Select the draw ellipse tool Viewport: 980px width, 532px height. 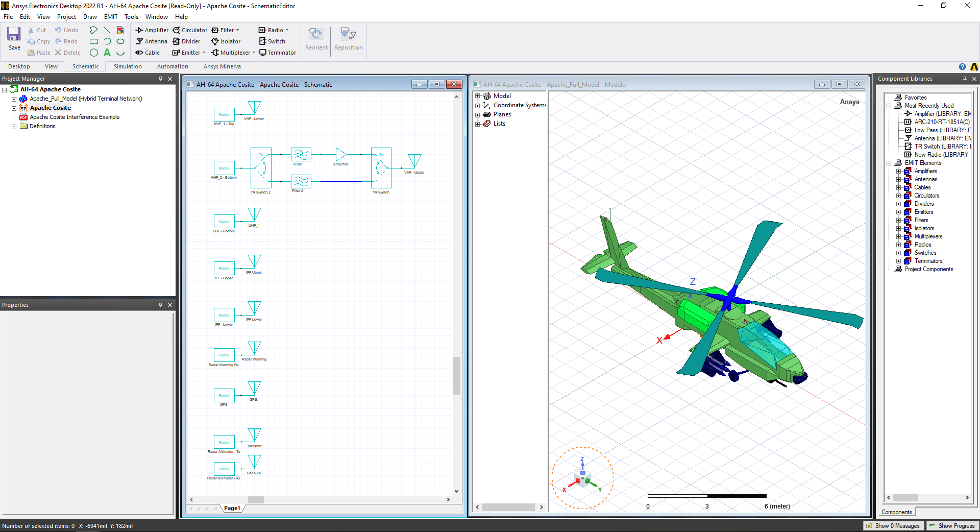pos(120,41)
